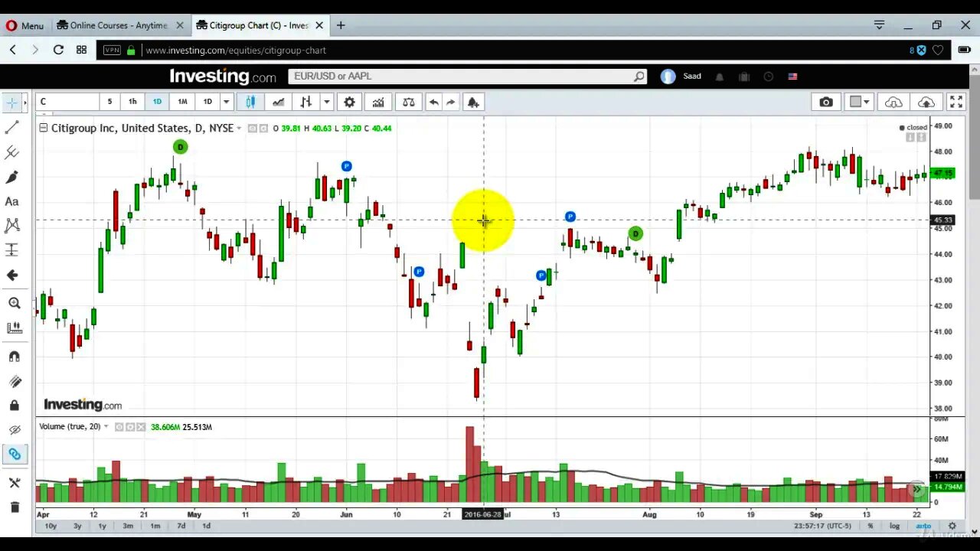Select the trend line drawing tool
This screenshot has width=980, height=551.
12,128
